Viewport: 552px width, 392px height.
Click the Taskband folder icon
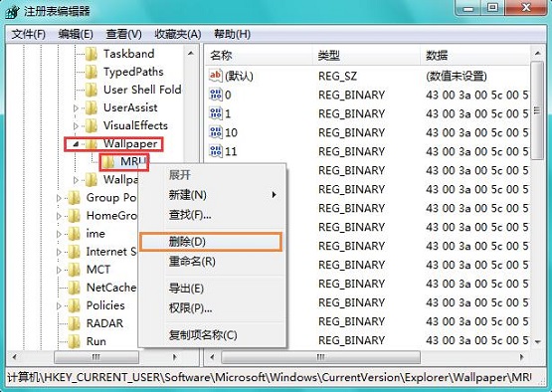pyautogui.click(x=92, y=54)
